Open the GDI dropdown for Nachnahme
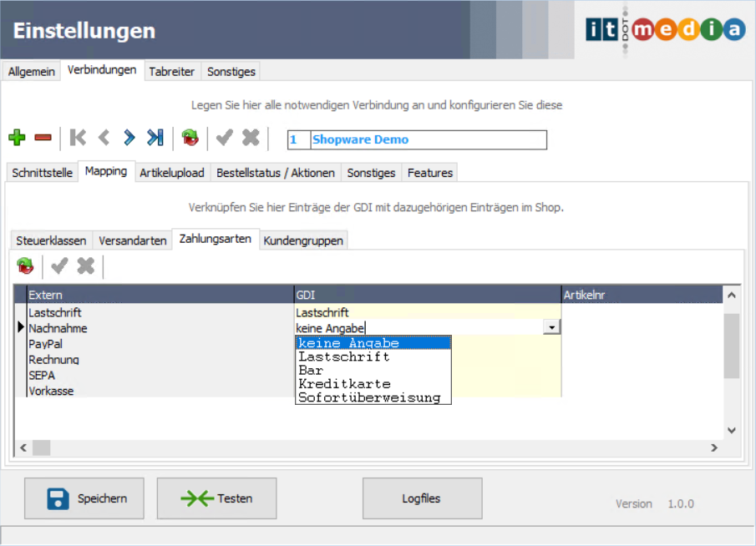Image resolution: width=756 pixels, height=546 pixels. click(x=551, y=328)
